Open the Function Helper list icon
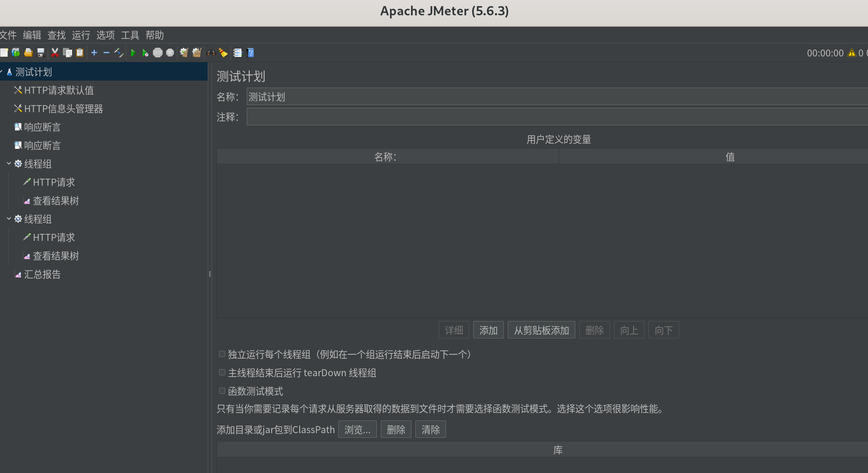Image resolution: width=868 pixels, height=473 pixels. click(x=237, y=53)
